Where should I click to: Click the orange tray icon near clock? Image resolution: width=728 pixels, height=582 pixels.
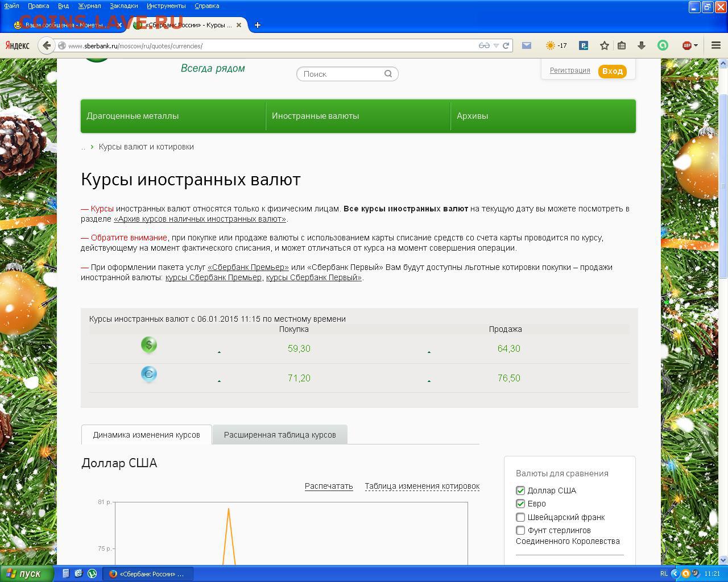(686, 573)
